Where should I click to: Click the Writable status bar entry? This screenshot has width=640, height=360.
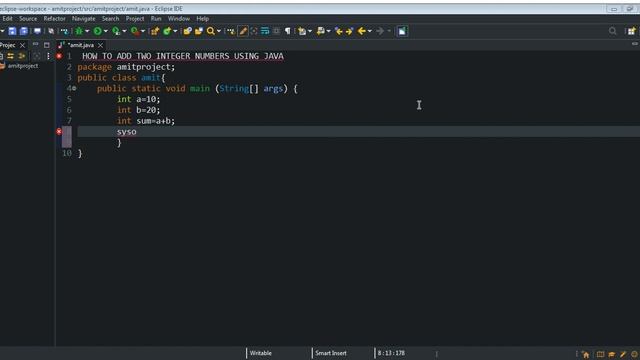(260, 353)
